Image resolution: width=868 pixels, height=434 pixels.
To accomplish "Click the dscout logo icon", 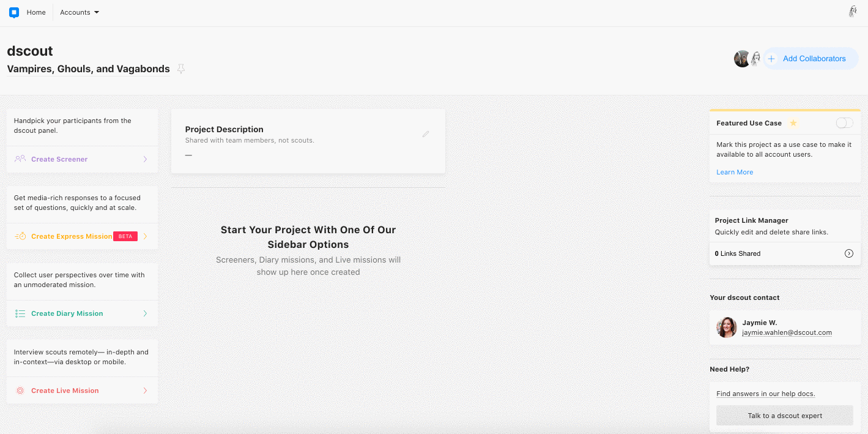I will 14,12.
